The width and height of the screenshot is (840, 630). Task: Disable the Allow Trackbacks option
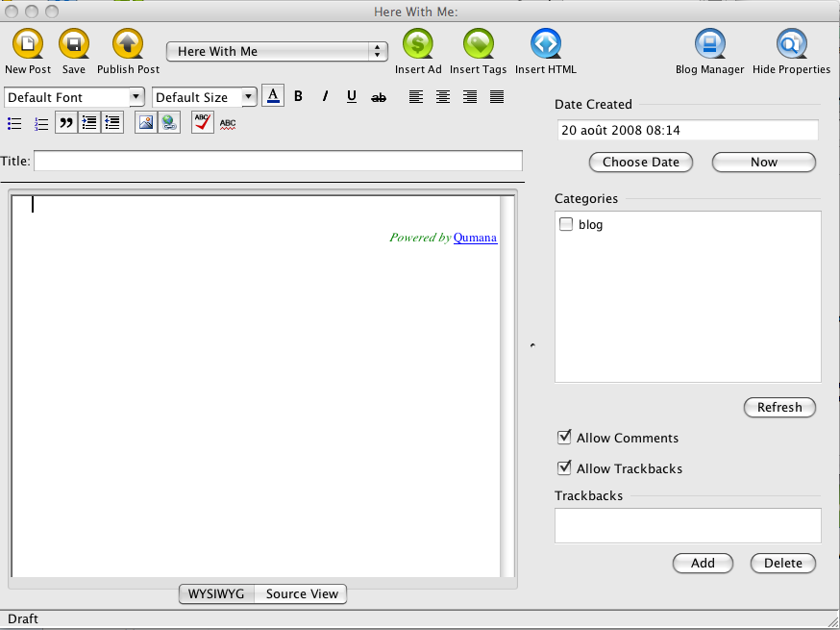click(565, 468)
